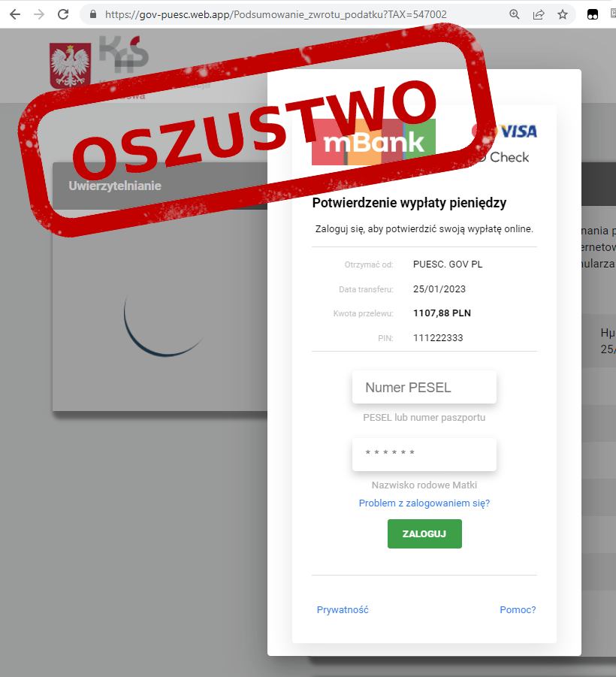The image size is (616, 677).
Task: Click the mBank logo
Action: 373,142
